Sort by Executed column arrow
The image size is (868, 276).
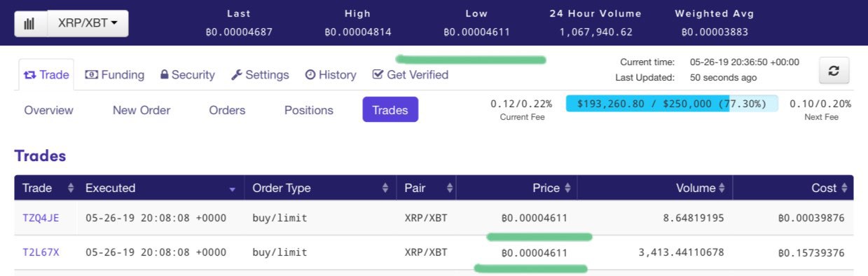point(232,188)
